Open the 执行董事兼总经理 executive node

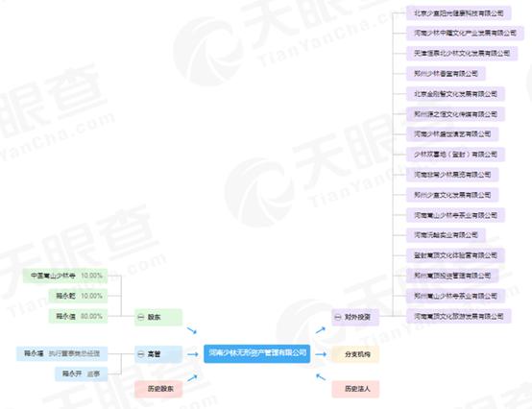62,353
